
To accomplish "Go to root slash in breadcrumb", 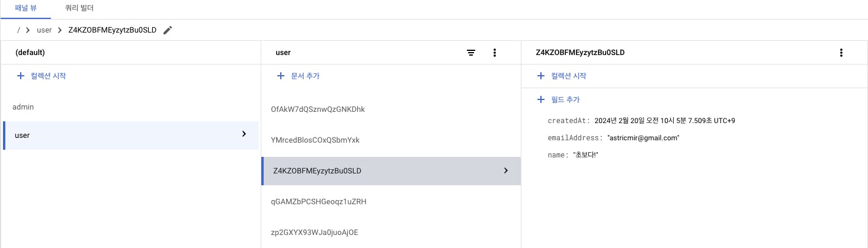I will 19,30.
